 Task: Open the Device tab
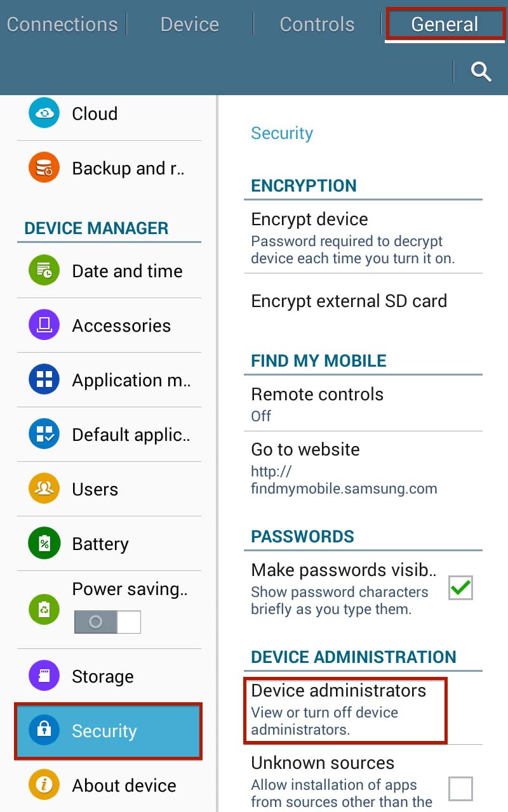click(189, 25)
